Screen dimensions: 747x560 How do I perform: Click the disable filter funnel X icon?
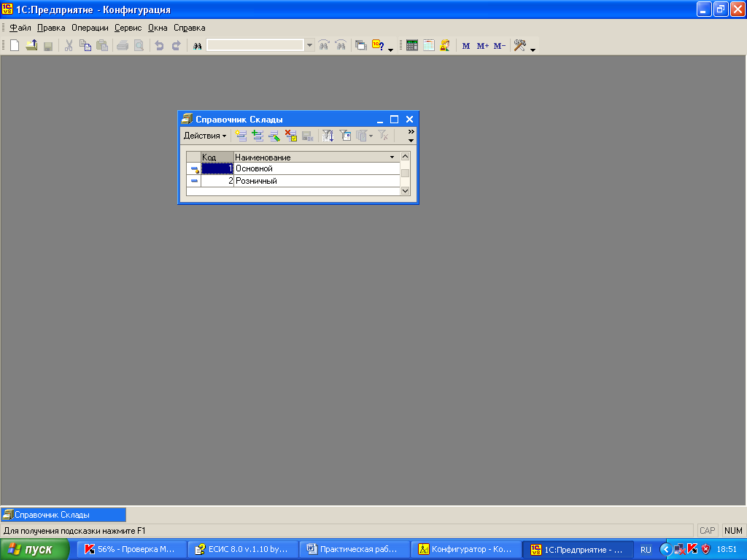383,136
